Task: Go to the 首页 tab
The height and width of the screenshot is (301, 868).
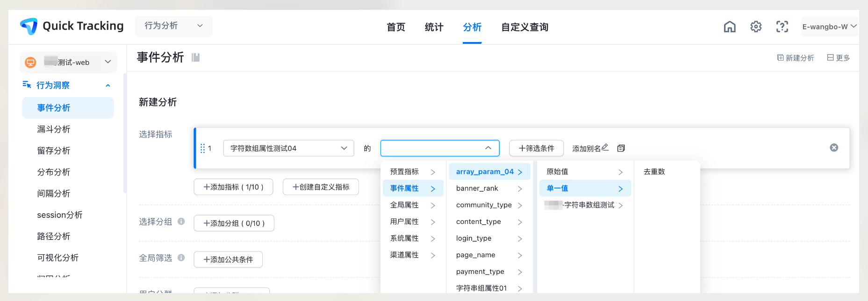Action: [396, 27]
